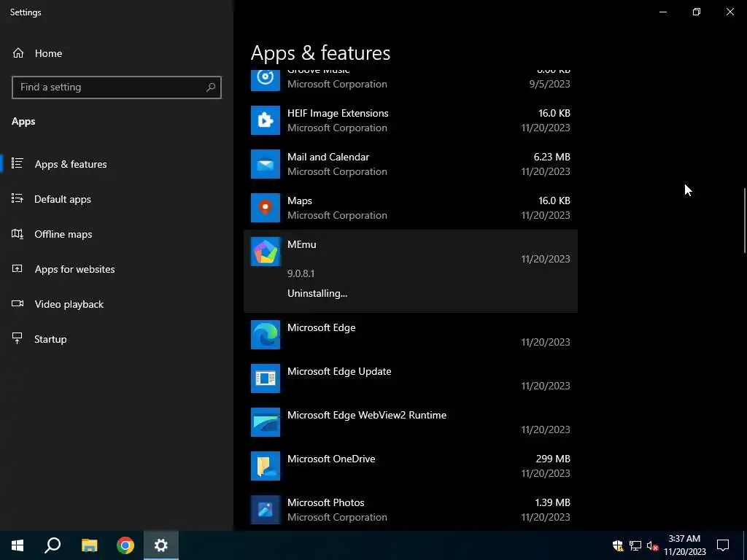
Task: Open the Startup section
Action: coord(117,339)
